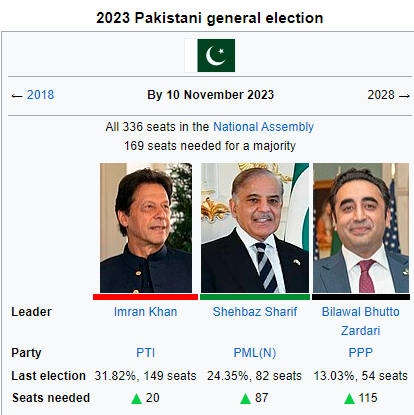
Task: Click green increase arrow beside 87
Action: [x=245, y=398]
